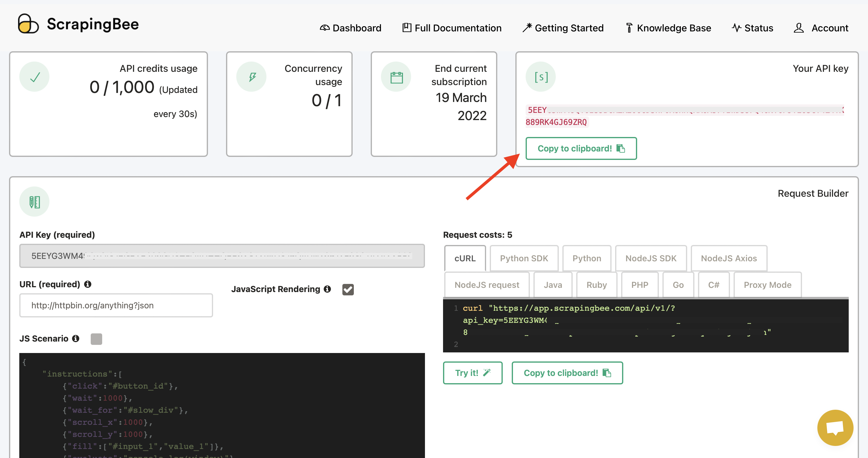
Task: Copy the cURL request to clipboard
Action: pyautogui.click(x=567, y=373)
